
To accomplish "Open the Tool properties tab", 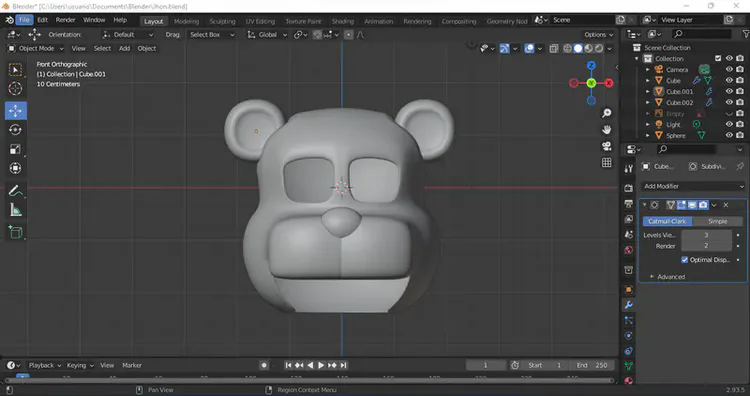I will click(x=629, y=168).
